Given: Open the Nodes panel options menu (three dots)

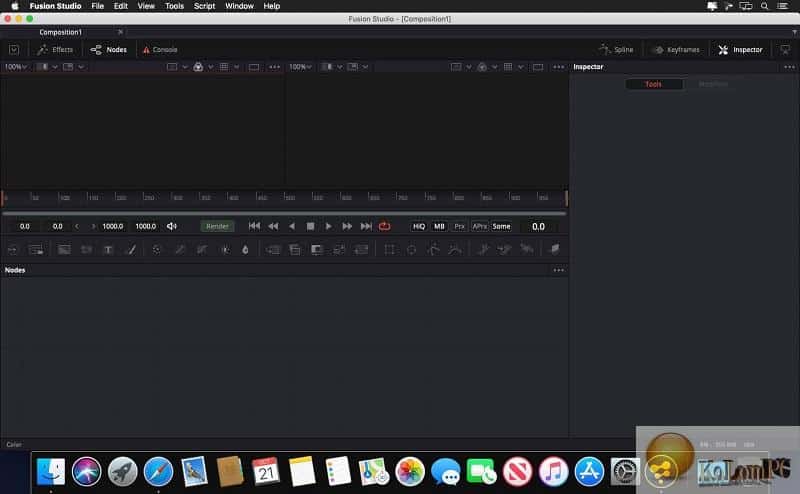Looking at the screenshot, I should [559, 270].
